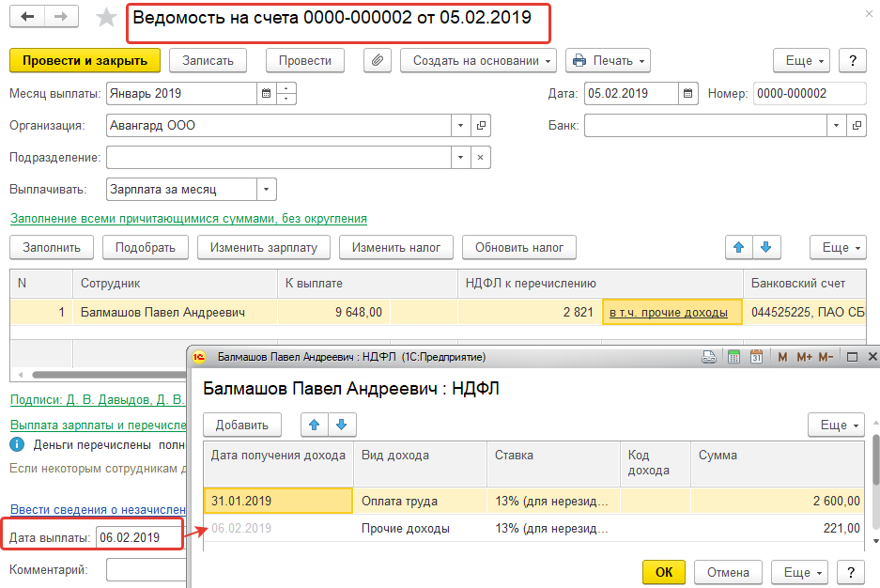The image size is (880, 588).
Task: Click the Записать button
Action: click(208, 61)
